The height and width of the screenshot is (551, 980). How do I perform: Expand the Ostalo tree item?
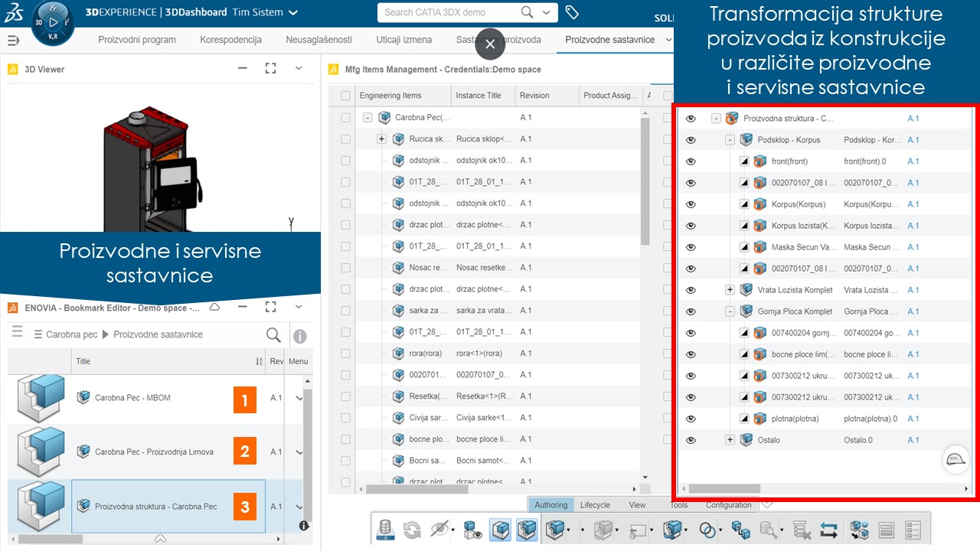pos(730,440)
